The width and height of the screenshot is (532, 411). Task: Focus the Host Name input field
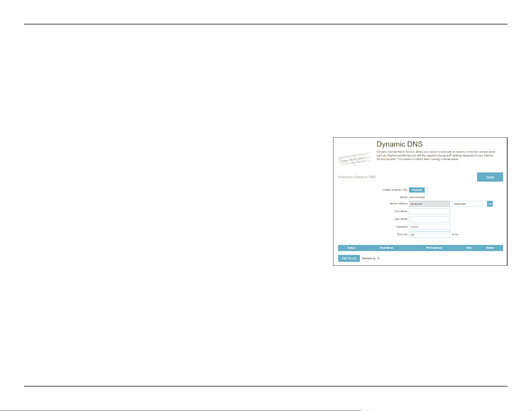[429, 211]
